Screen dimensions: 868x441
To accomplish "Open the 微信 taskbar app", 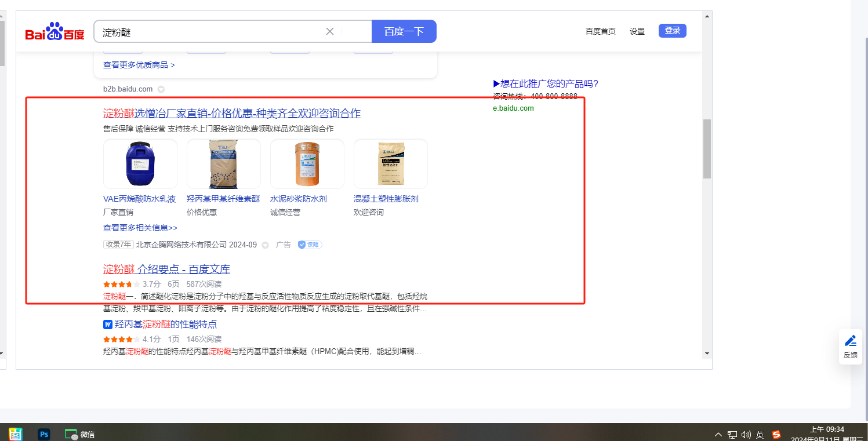I will tap(80, 434).
